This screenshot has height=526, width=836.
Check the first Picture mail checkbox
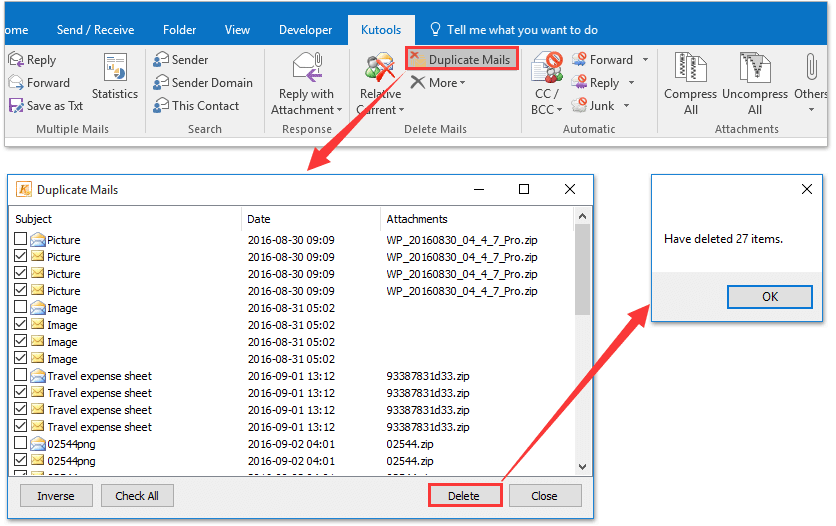21,240
